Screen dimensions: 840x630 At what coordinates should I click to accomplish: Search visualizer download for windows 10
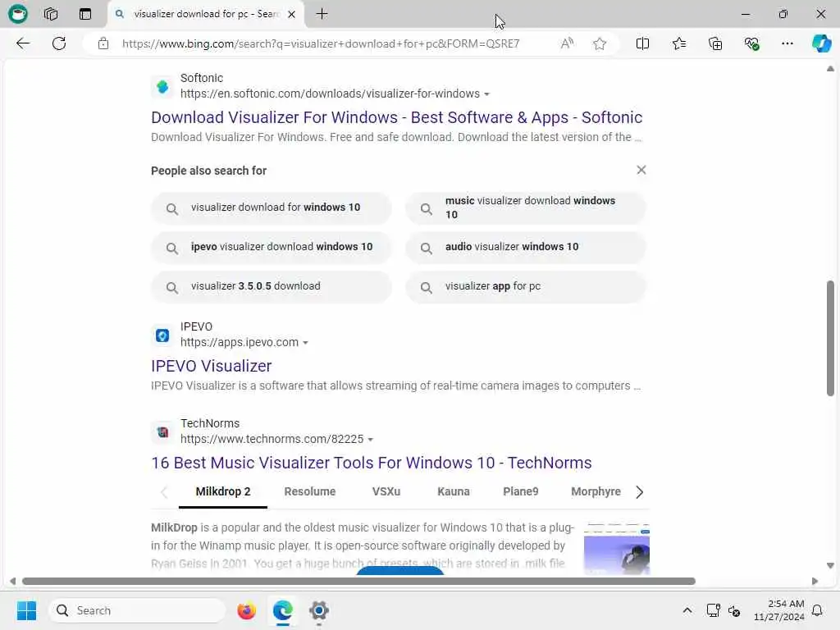coord(271,208)
